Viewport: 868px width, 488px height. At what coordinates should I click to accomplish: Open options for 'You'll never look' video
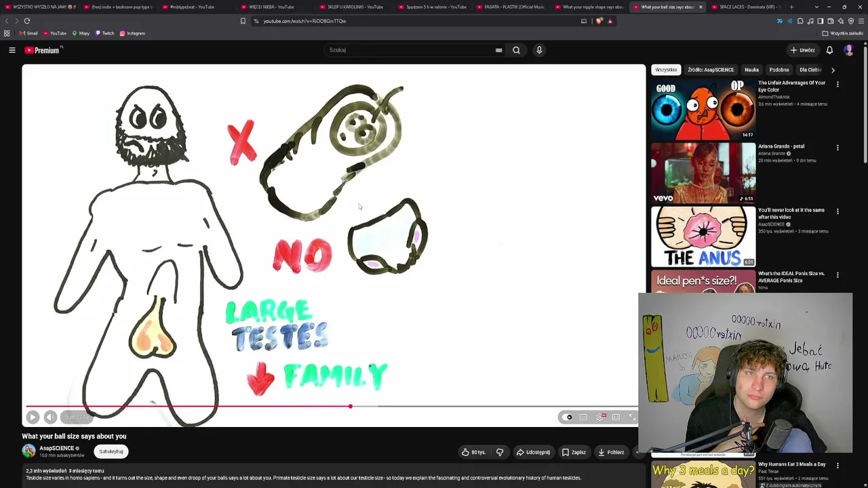pyautogui.click(x=837, y=211)
